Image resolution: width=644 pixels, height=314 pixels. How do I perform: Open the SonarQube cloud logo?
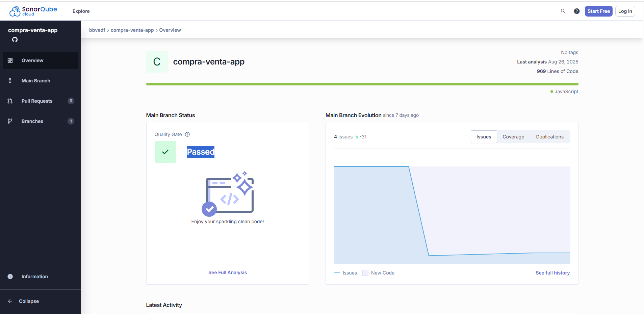click(33, 11)
